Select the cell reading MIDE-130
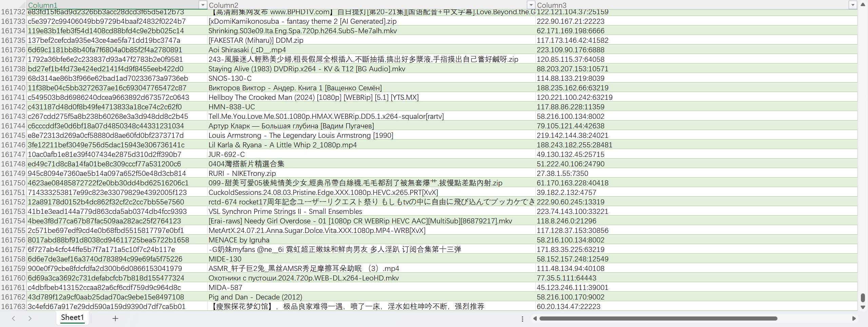 click(x=371, y=259)
